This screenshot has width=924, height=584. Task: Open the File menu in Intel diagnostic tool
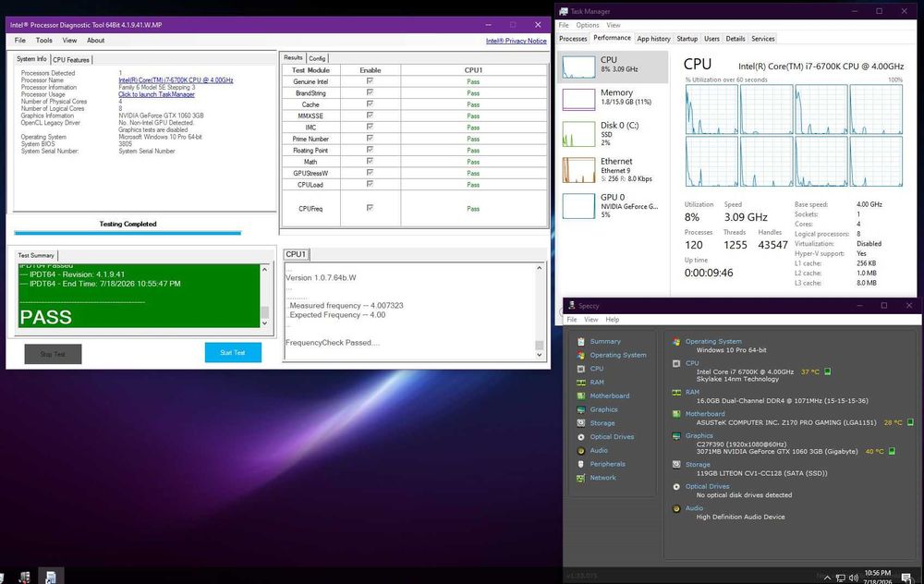point(20,40)
